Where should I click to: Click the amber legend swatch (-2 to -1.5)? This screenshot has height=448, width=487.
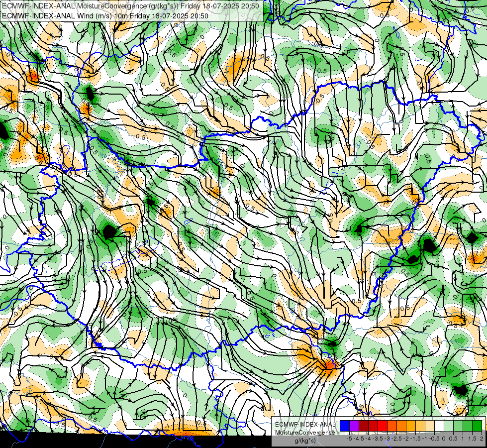click(x=411, y=426)
